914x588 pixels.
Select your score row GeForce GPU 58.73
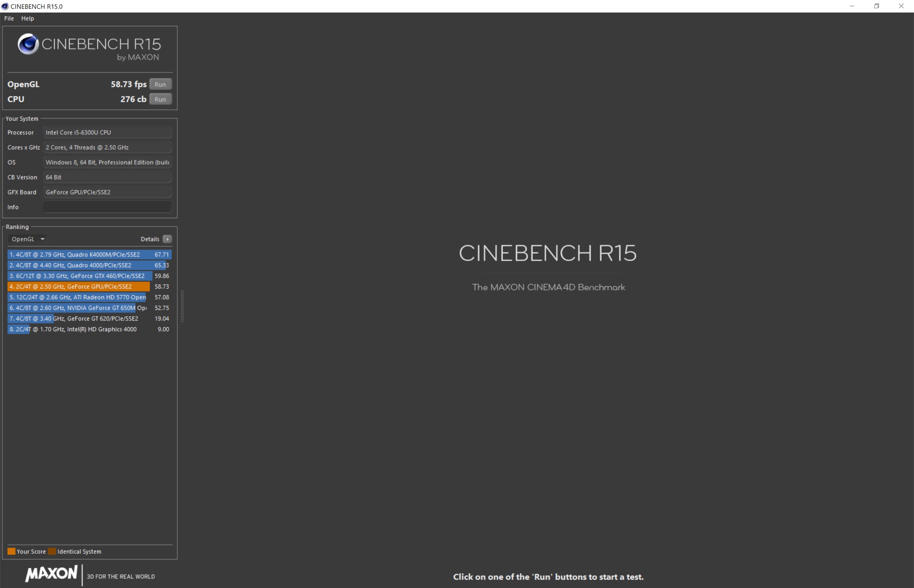tap(89, 287)
